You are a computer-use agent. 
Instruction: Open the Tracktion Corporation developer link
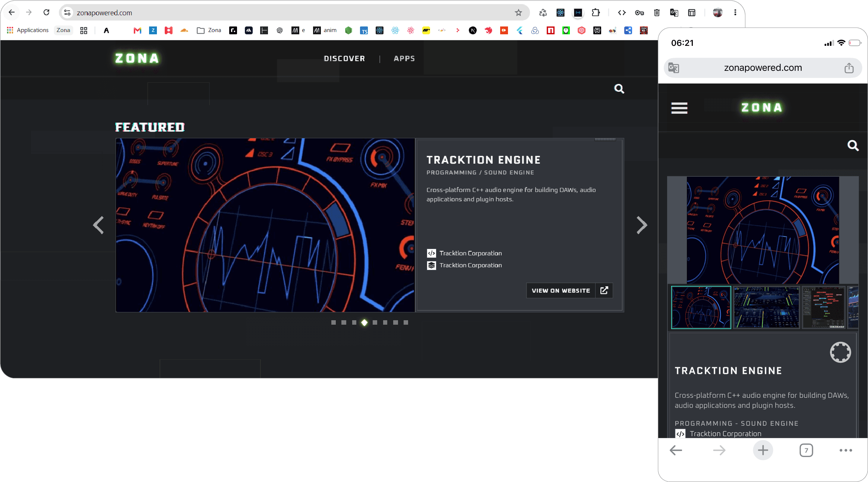(x=464, y=253)
